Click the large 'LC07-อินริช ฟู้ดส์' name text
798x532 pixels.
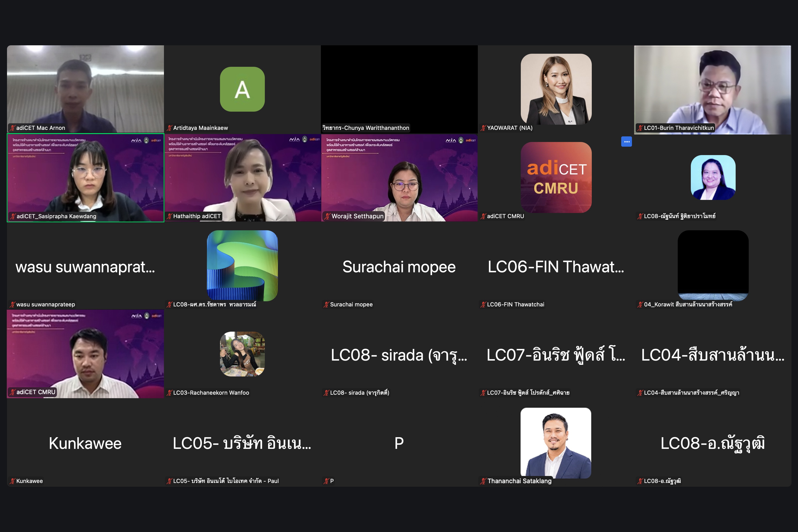(556, 355)
